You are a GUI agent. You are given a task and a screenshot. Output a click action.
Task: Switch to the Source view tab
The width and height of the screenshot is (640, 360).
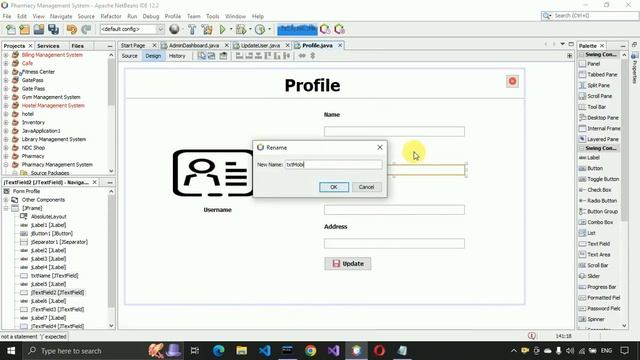[129, 56]
